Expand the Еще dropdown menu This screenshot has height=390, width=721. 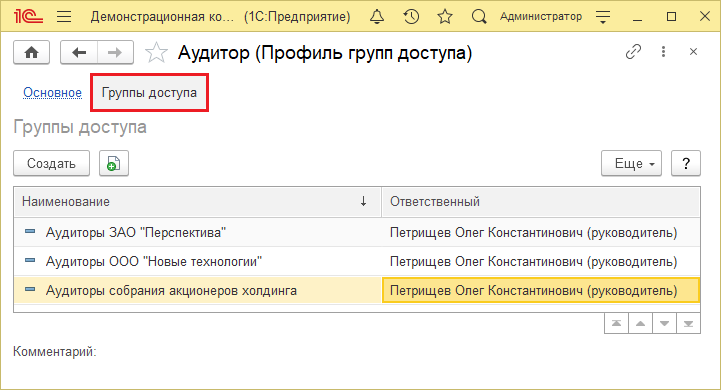(x=631, y=163)
